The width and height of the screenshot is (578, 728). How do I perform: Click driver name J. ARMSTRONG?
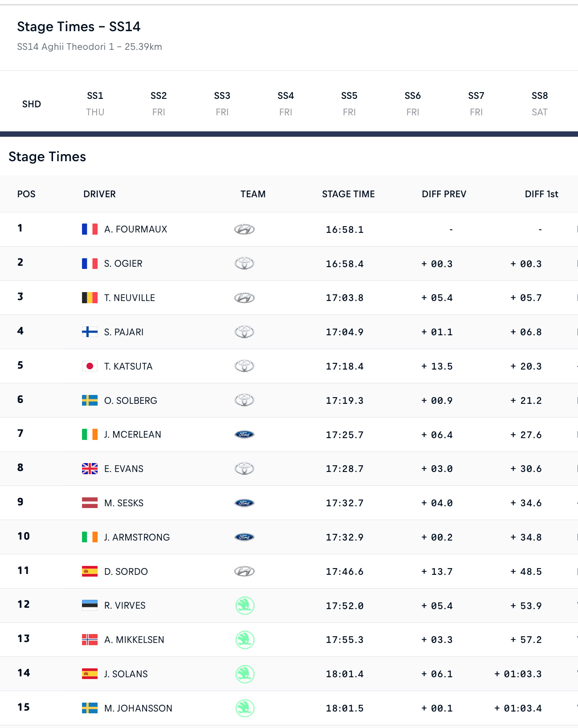tap(137, 537)
